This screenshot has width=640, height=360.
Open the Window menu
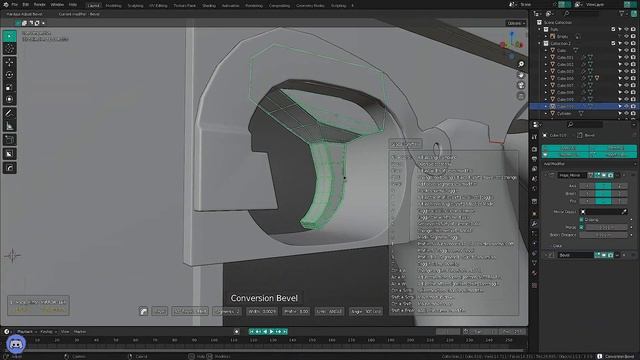point(57,4)
